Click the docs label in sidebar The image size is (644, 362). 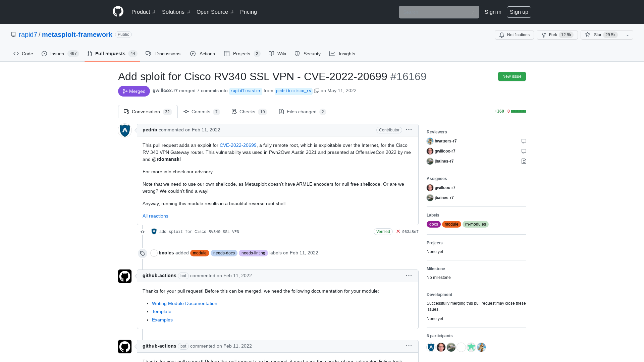434,224
